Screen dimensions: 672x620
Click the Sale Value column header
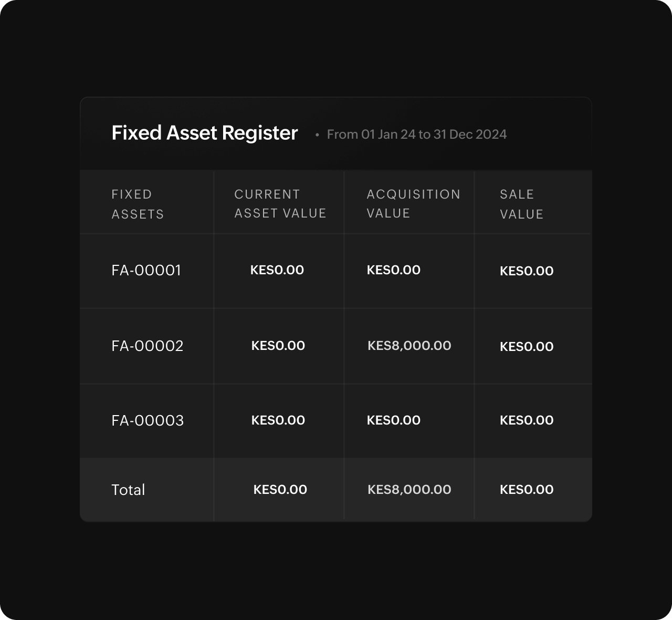coord(521,204)
